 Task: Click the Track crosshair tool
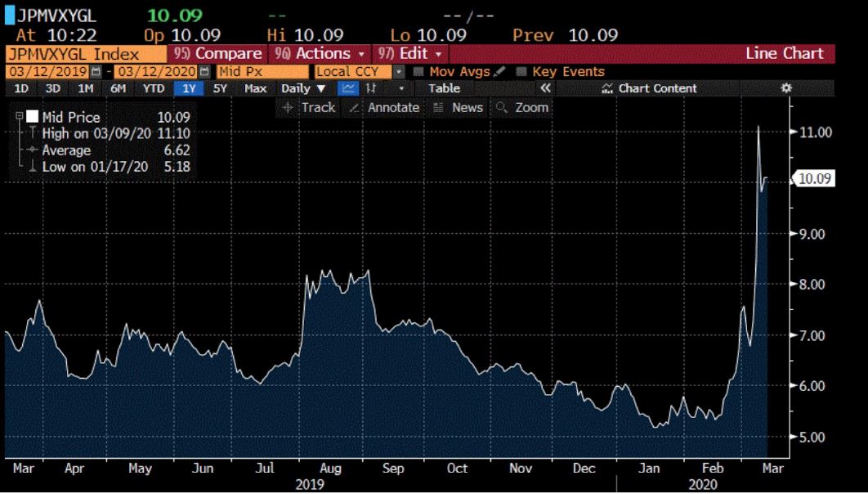pyautogui.click(x=308, y=107)
